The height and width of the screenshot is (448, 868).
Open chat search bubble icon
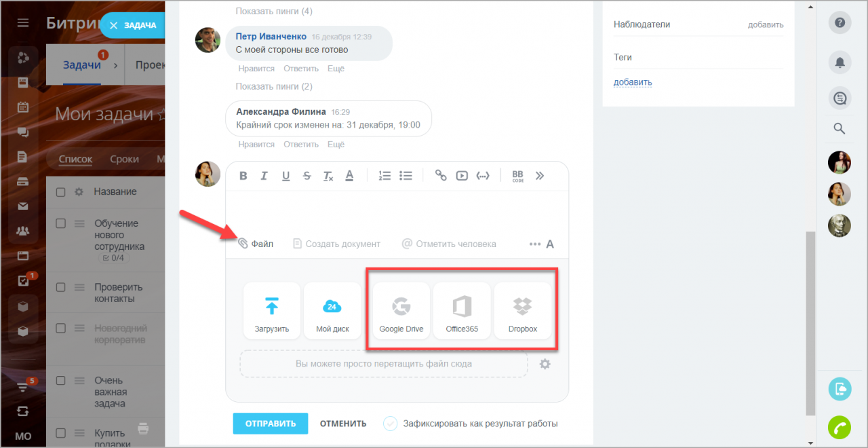840,99
